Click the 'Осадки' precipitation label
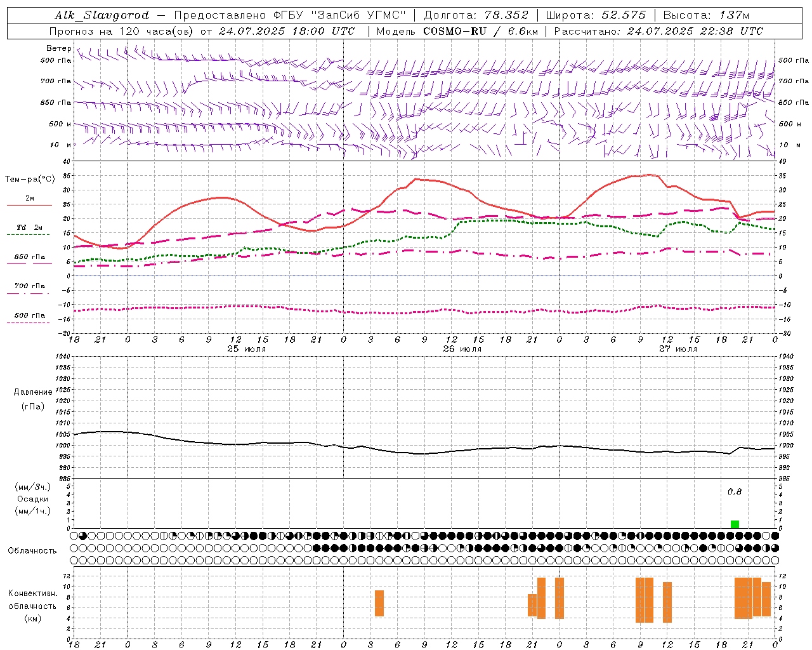The width and height of the screenshot is (812, 650). click(33, 499)
